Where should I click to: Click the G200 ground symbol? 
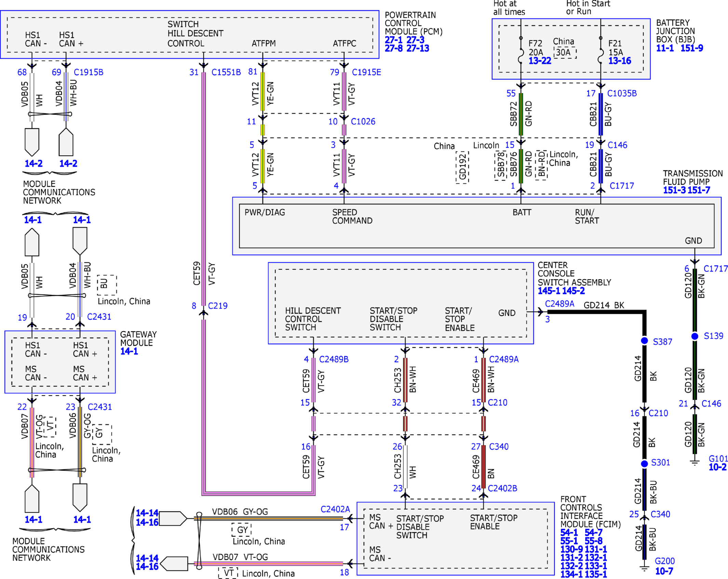[x=644, y=568]
